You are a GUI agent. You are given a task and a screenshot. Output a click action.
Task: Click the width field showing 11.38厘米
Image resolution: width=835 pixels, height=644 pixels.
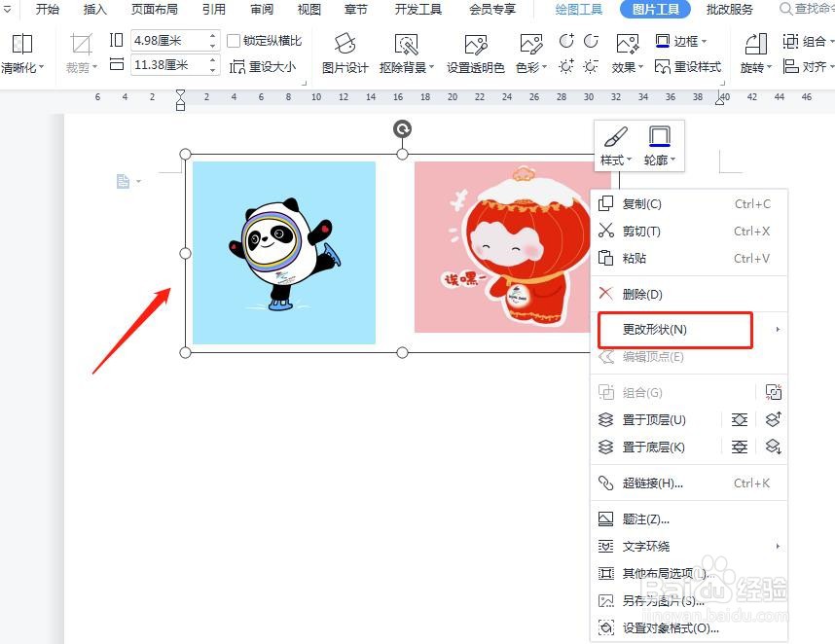coord(168,65)
